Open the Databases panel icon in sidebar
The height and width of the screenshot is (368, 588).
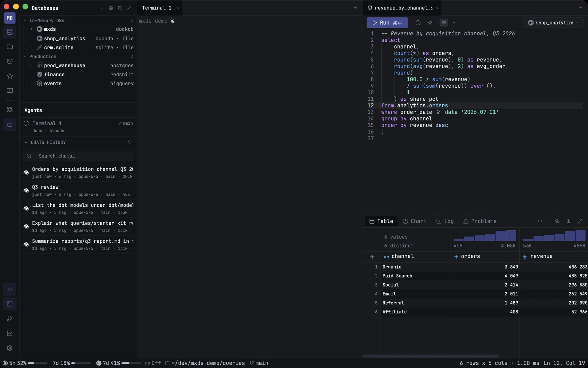pyautogui.click(x=10, y=32)
